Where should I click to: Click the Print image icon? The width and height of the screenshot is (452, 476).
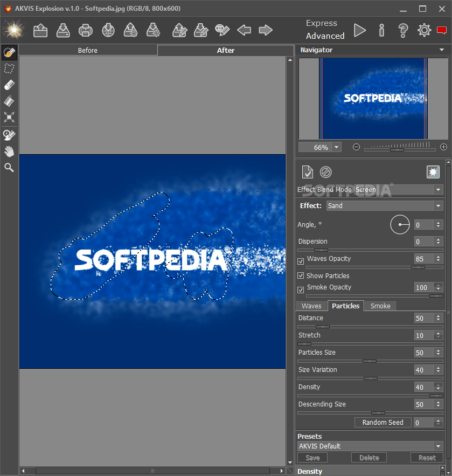coord(86,30)
